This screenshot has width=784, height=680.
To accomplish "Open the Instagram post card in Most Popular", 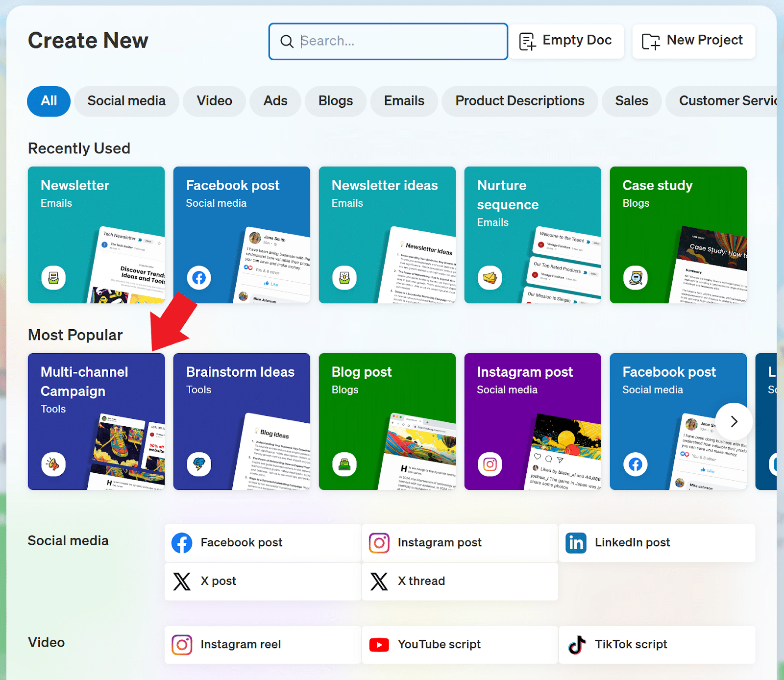I will pos(533,421).
